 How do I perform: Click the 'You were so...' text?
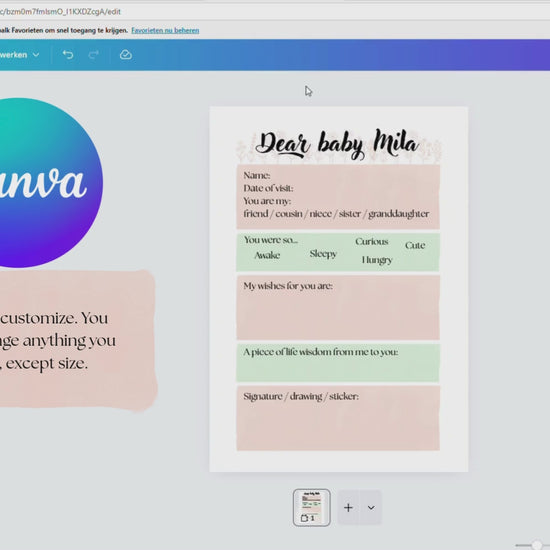point(271,240)
